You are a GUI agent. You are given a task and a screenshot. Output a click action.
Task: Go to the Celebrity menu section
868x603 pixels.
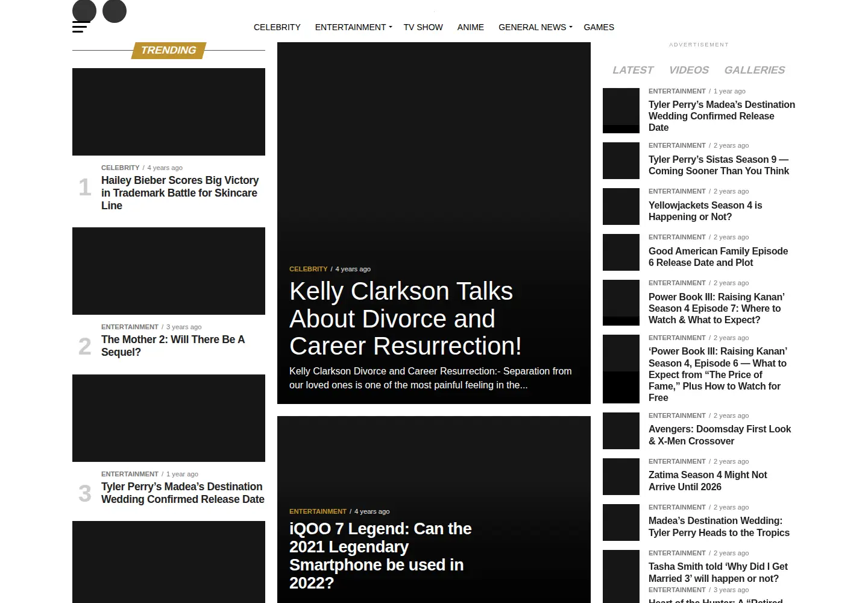277,27
